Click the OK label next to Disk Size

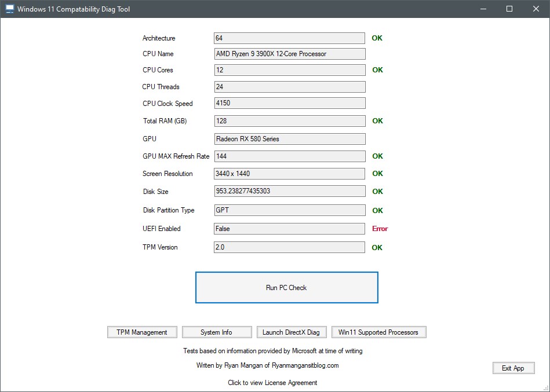377,192
